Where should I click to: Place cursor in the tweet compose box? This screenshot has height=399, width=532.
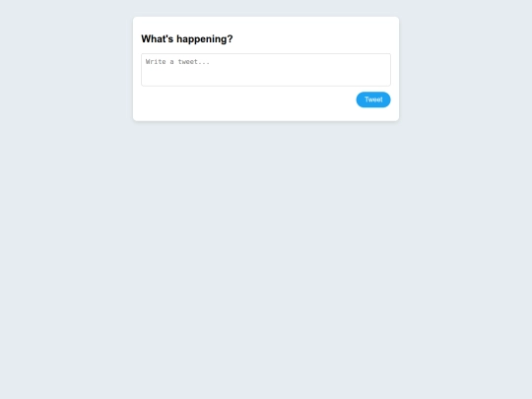pos(266,70)
